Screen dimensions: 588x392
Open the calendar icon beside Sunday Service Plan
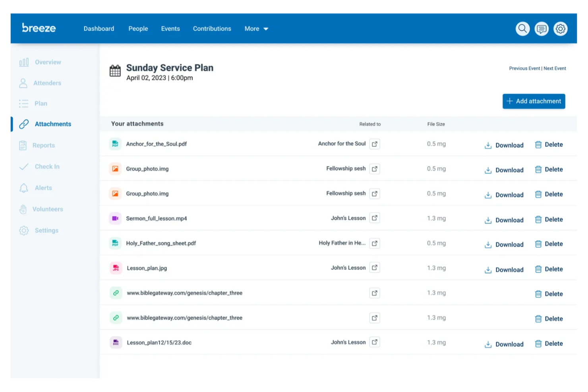click(115, 71)
